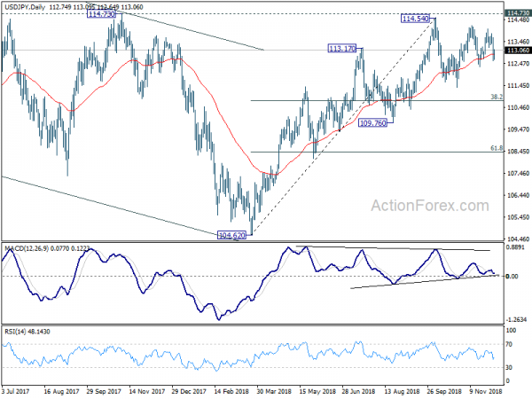This screenshot has width=532, height=399.
Task: Click the 14 Nov 2017 date label
Action: pyautogui.click(x=147, y=391)
